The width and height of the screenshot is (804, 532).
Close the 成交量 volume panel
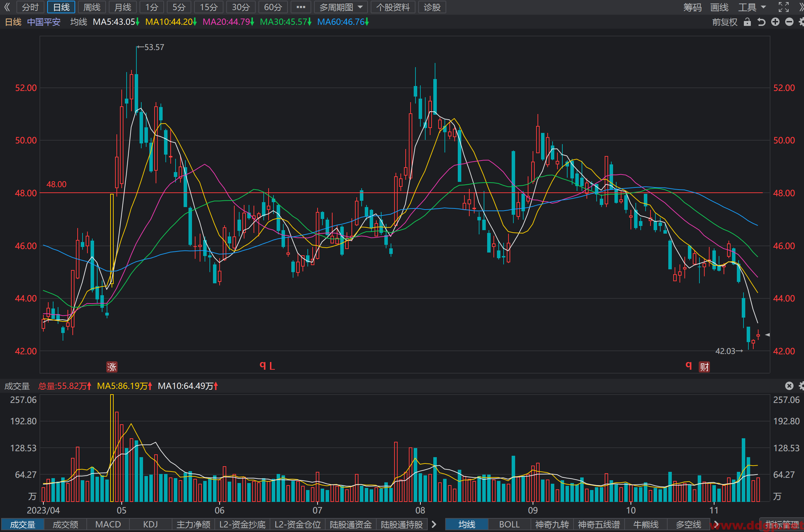[789, 386]
